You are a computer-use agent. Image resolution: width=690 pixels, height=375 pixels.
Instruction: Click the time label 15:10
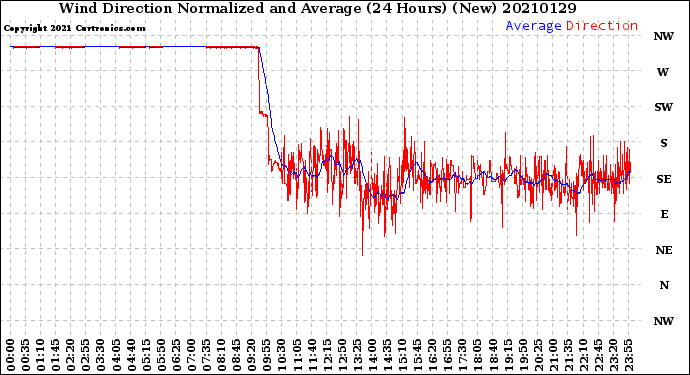pos(402,355)
